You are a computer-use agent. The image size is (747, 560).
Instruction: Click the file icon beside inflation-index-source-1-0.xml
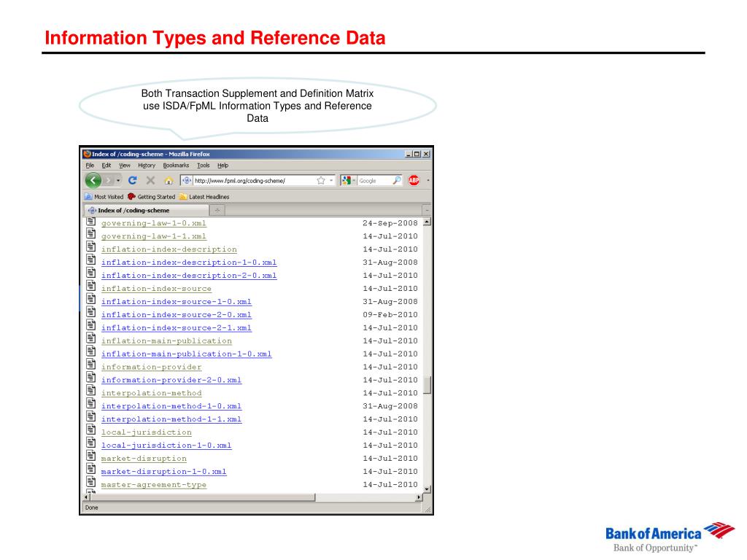click(91, 299)
